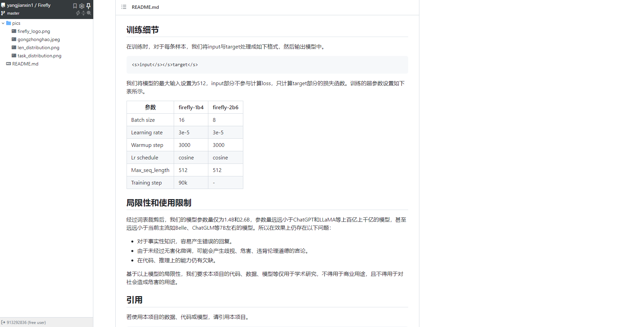Screen dimensions: 644x327
Task: Open the Firefly repository link
Action: 44,5
